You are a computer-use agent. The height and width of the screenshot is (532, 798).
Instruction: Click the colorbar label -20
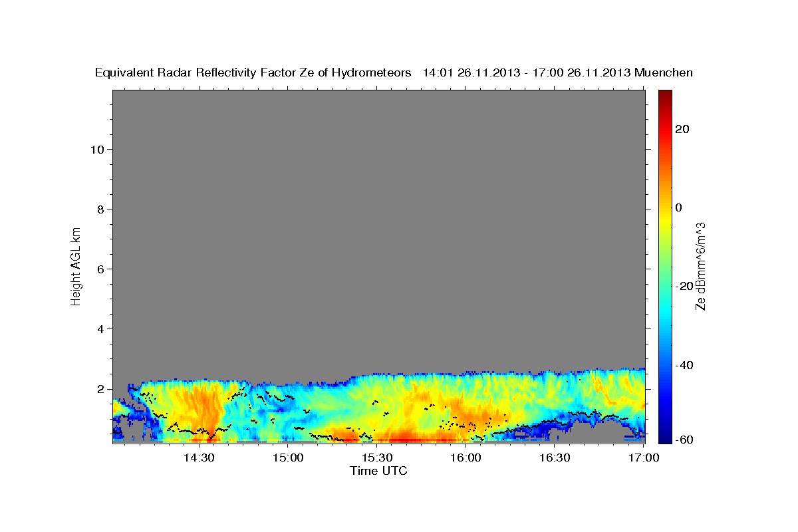tap(684, 286)
